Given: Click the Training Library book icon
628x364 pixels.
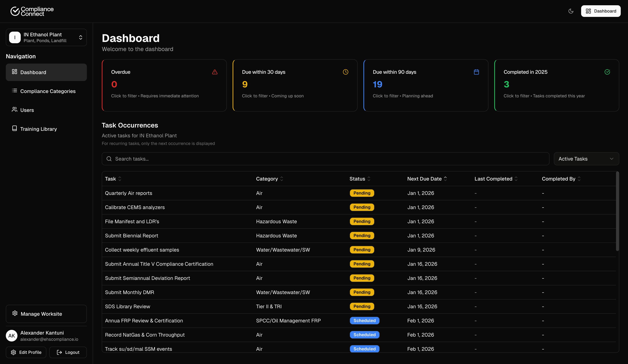Looking at the screenshot, I should (15, 128).
